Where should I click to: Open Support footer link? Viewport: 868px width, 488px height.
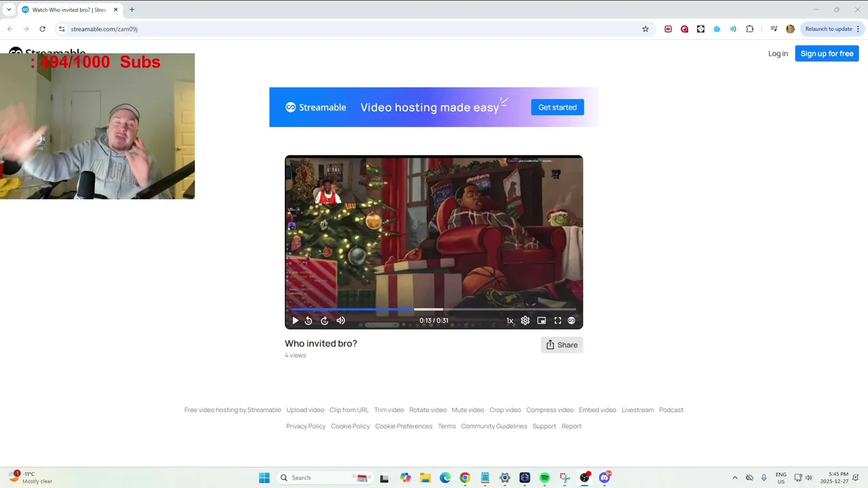[544, 426]
